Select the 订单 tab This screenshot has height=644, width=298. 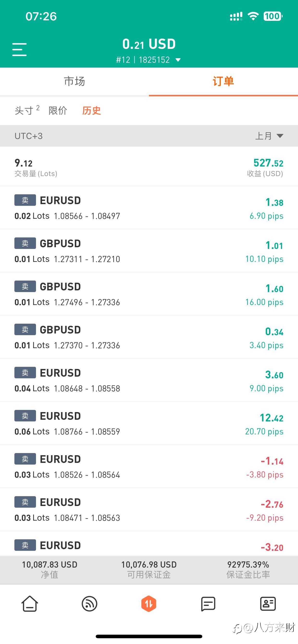pos(223,81)
